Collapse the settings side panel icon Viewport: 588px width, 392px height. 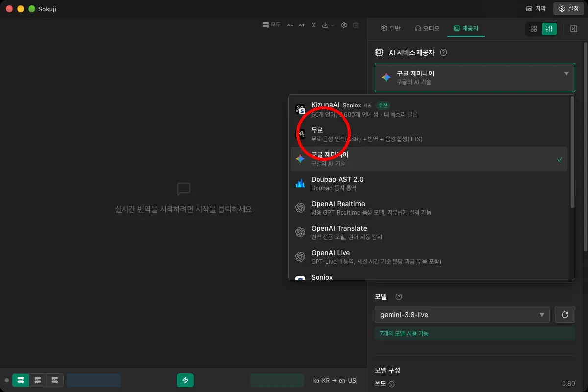(x=574, y=29)
